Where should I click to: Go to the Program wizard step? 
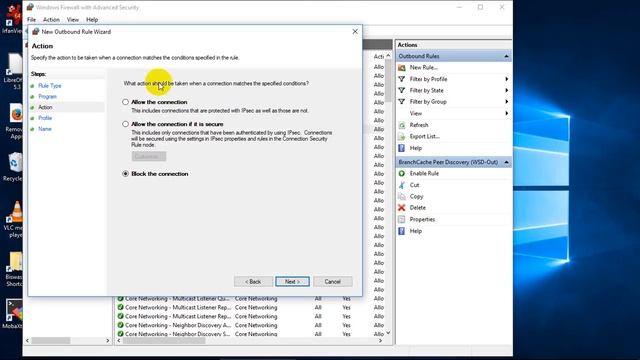pyautogui.click(x=47, y=96)
